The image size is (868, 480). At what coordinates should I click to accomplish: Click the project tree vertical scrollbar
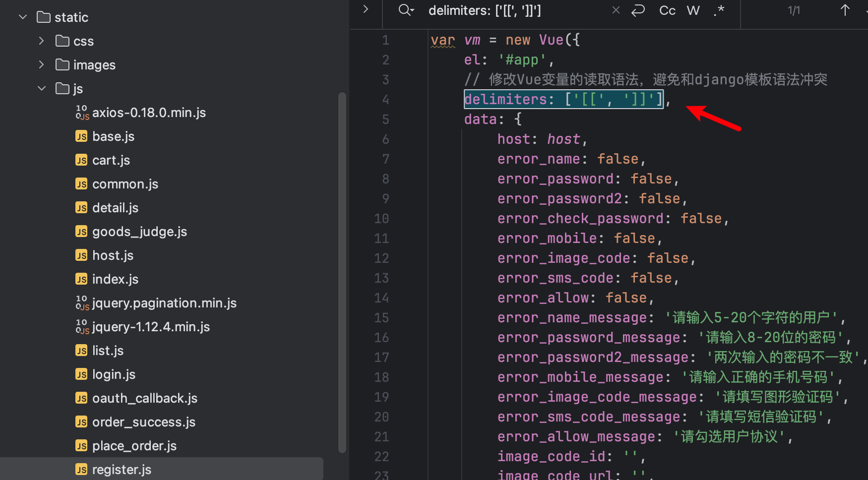[342, 272]
